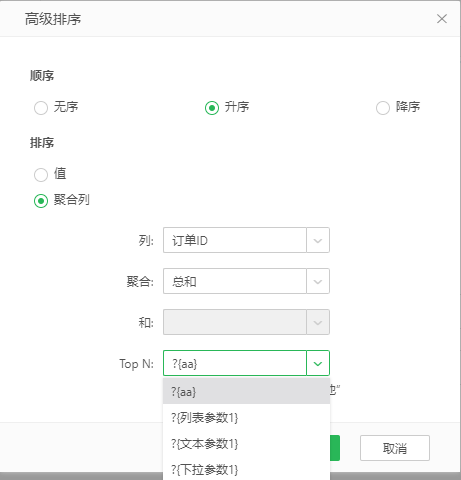Choose 聚合列 as sort basis
The image size is (461, 480).
coord(41,201)
